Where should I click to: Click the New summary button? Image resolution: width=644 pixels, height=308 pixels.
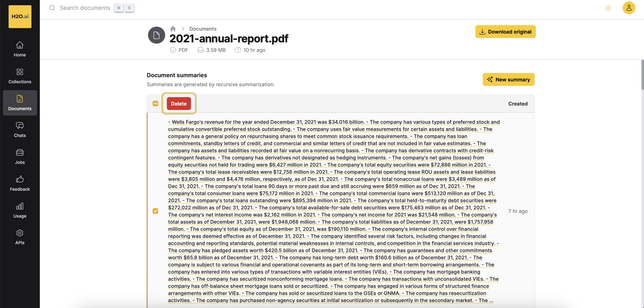pyautogui.click(x=508, y=79)
